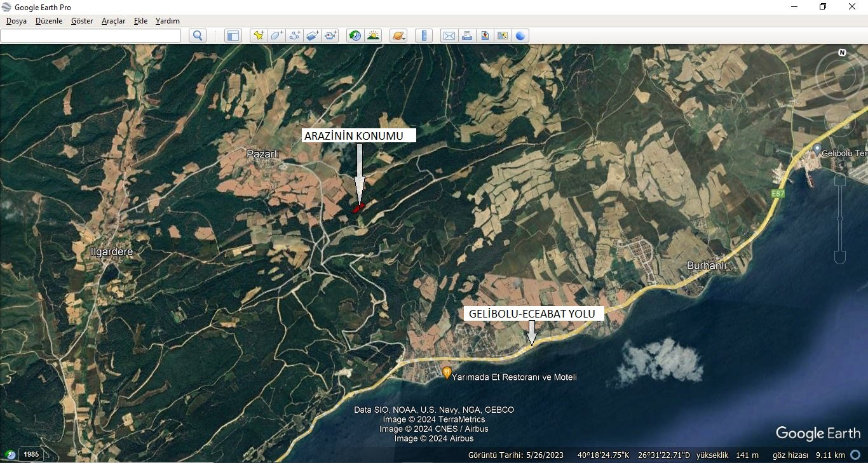Click the Email envelope icon
This screenshot has height=463, width=868.
point(449,36)
